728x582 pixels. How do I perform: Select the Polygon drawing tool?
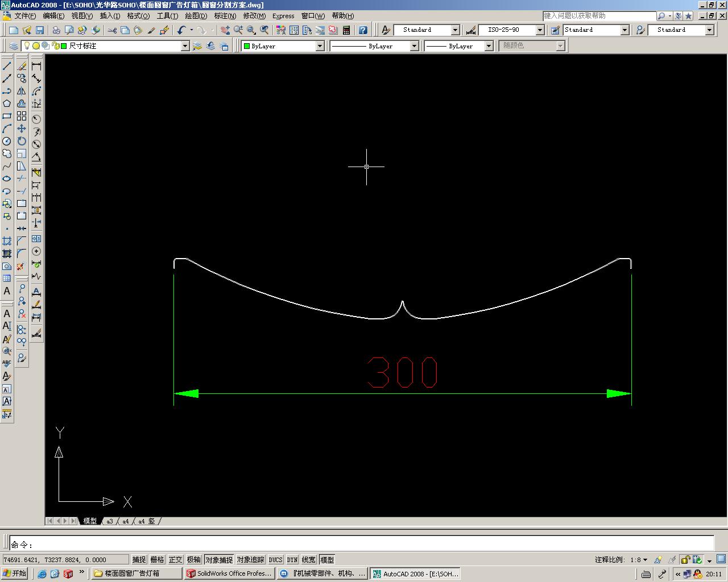(7, 103)
